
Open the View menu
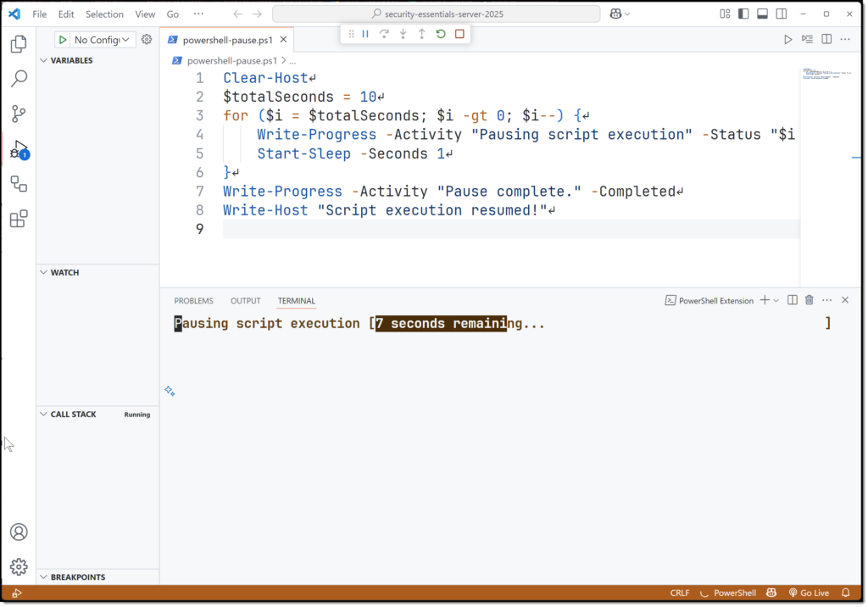tap(145, 14)
